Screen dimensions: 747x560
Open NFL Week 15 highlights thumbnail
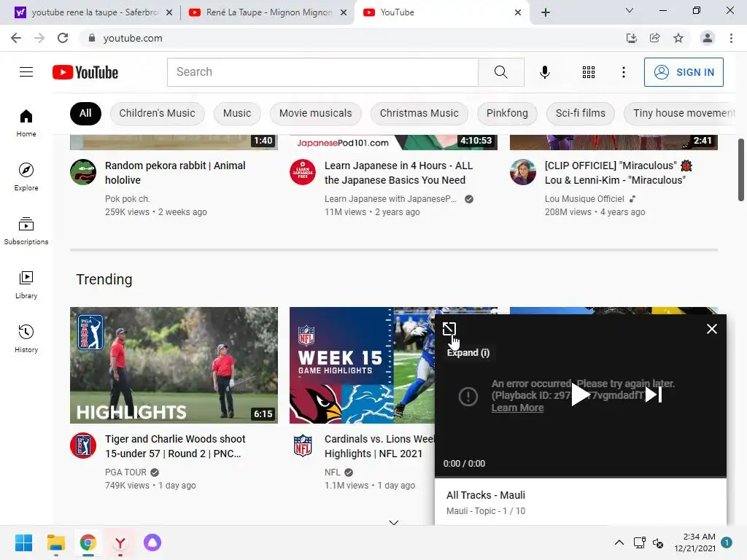(x=362, y=365)
